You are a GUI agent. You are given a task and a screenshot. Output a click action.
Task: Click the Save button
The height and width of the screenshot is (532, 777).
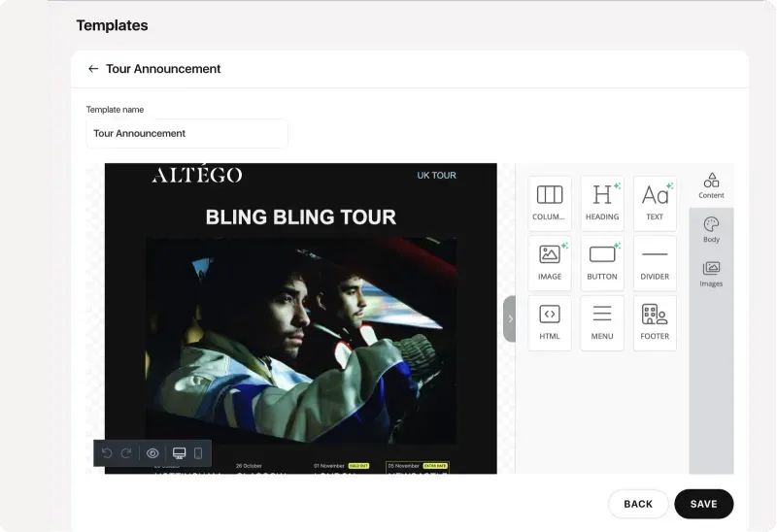(703, 504)
